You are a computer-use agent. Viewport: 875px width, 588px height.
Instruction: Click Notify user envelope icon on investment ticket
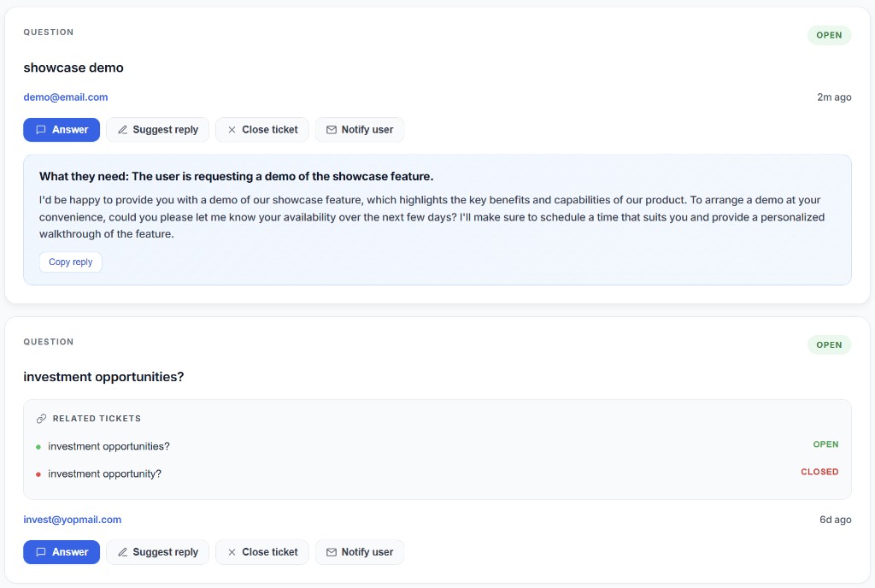tap(332, 552)
